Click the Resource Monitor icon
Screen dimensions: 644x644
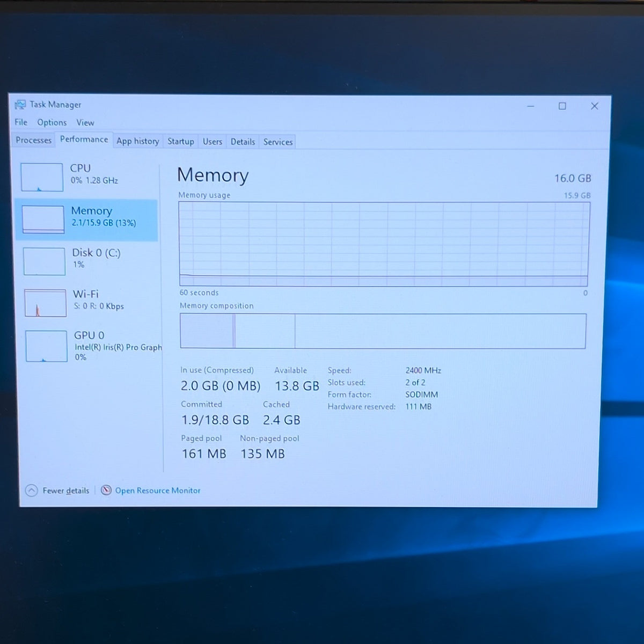(106, 490)
